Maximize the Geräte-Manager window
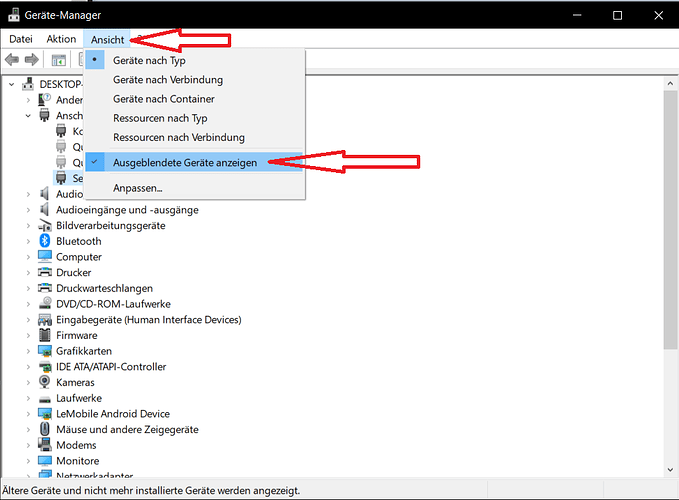679x500 pixels. point(618,16)
